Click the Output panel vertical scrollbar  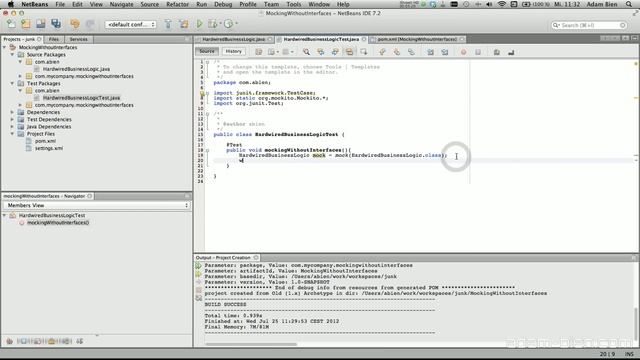tap(636, 324)
